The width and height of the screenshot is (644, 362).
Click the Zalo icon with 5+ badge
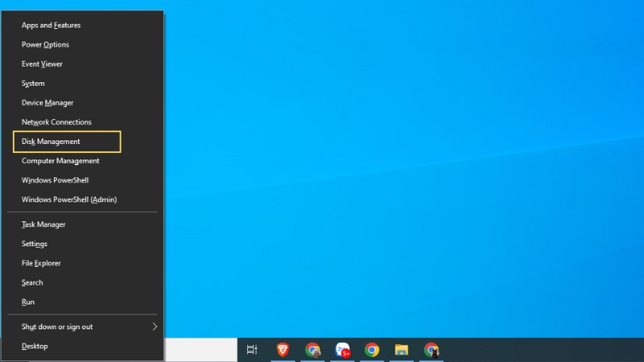[x=342, y=350]
